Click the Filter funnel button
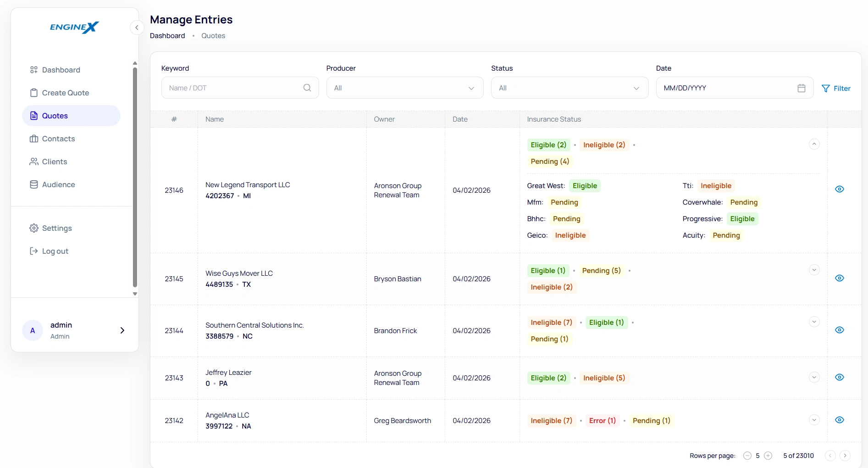 [x=836, y=89]
